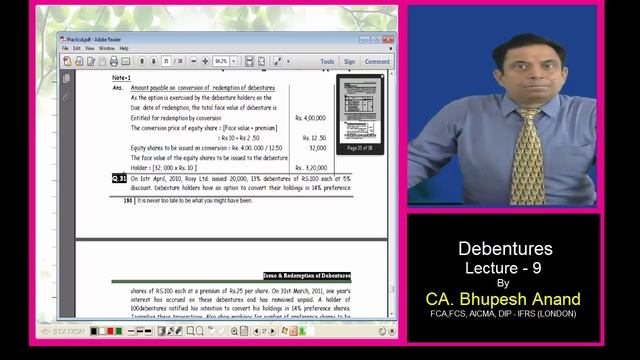Choose thin line thickness
This screenshot has width=640, height=360.
click(131, 331)
